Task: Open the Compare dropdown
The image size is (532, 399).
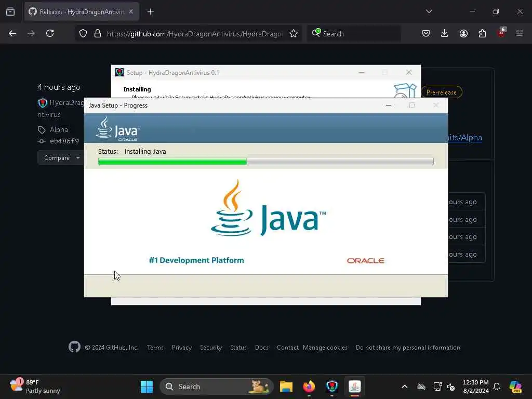Action: (x=61, y=158)
